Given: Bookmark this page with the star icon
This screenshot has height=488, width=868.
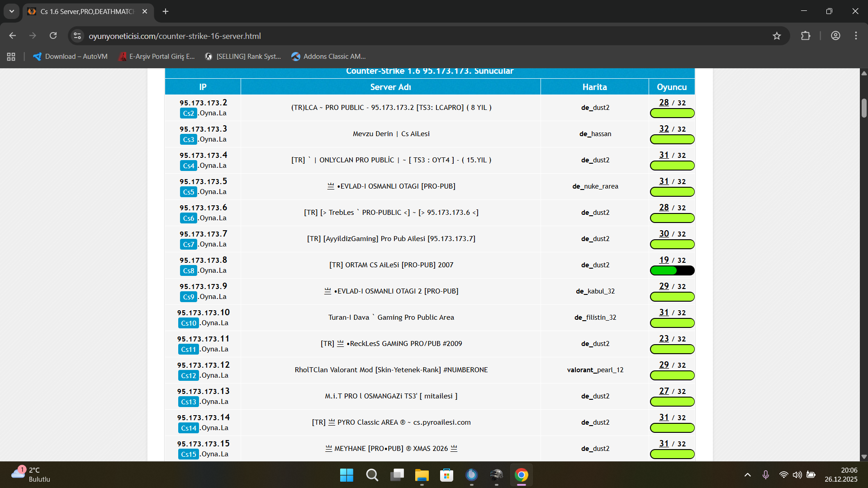Looking at the screenshot, I should tap(777, 36).
